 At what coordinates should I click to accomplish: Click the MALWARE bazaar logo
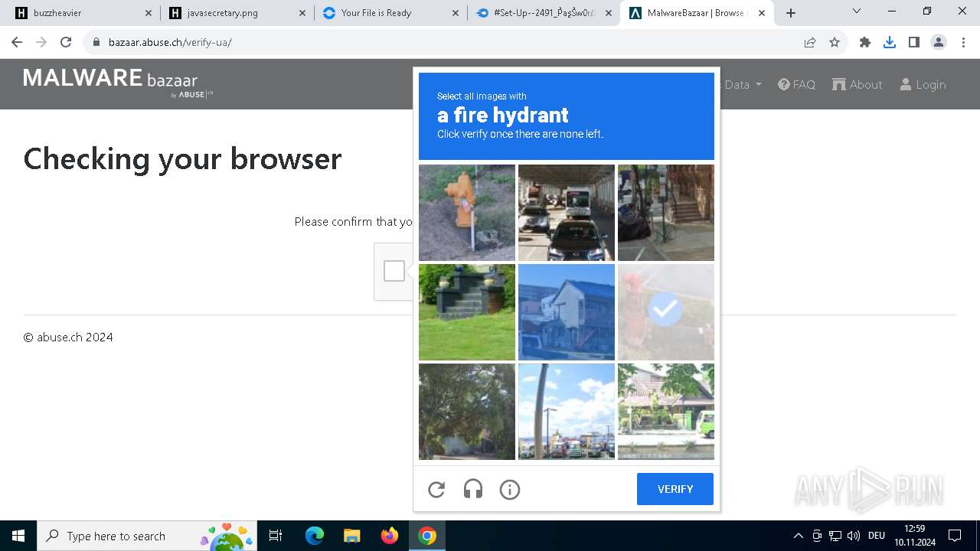(x=118, y=83)
